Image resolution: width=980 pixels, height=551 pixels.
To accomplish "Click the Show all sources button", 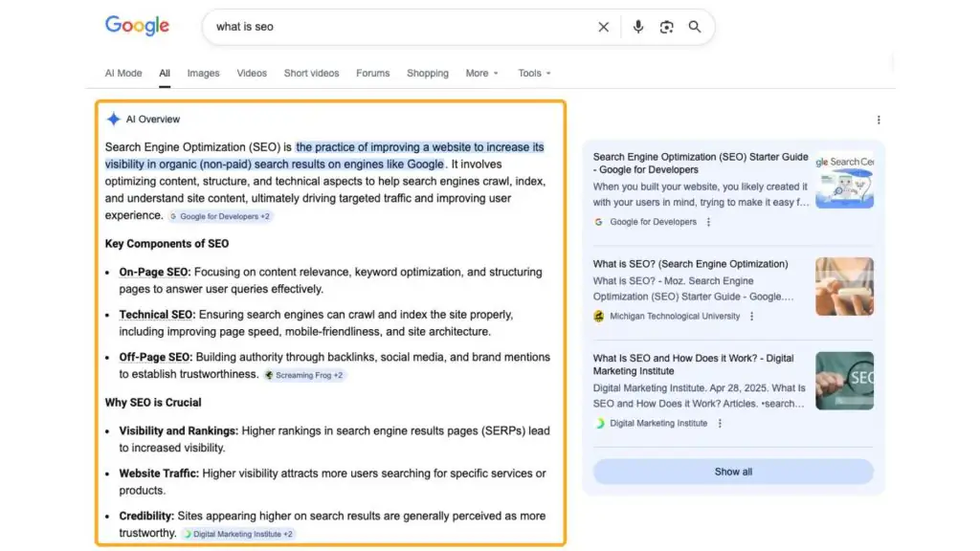I will 733,472.
